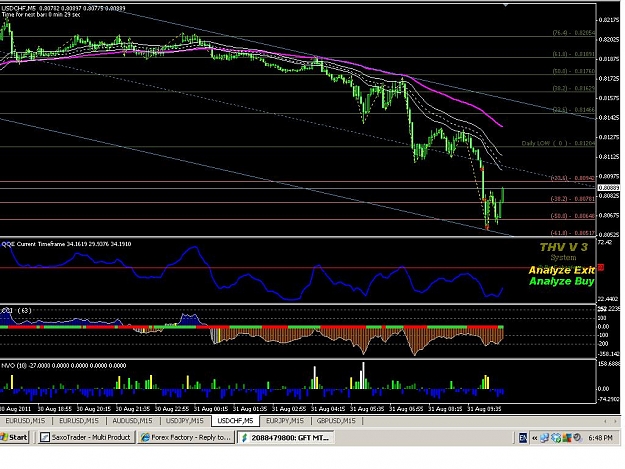Click the (61.8) positive fib level label
This screenshot has width=625, height=469.
coord(574,54)
